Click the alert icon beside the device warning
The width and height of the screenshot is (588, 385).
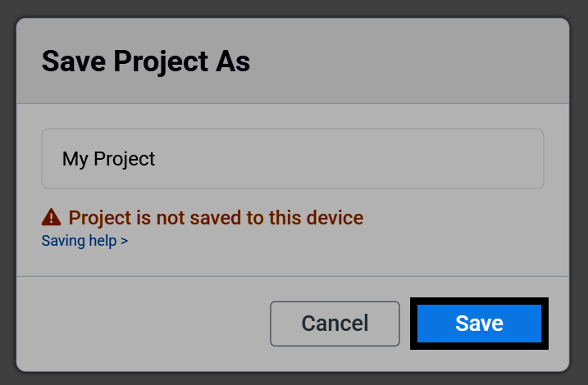point(51,217)
